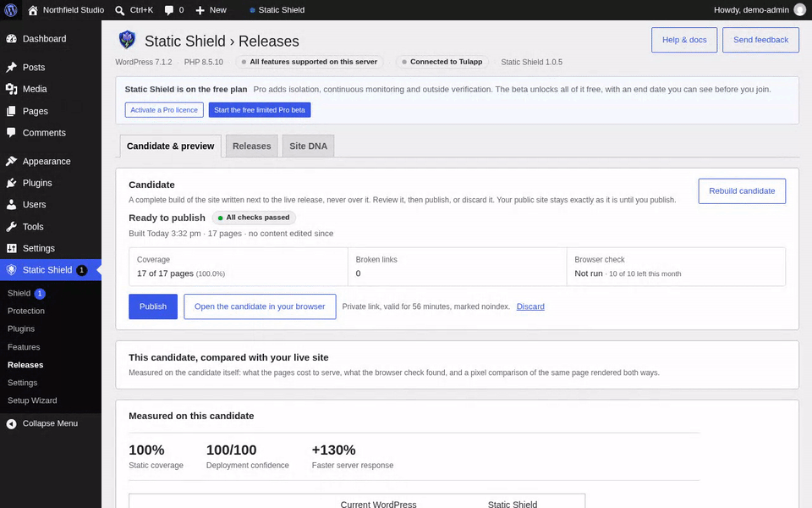Open Setup Wizard in the sidebar

click(32, 400)
